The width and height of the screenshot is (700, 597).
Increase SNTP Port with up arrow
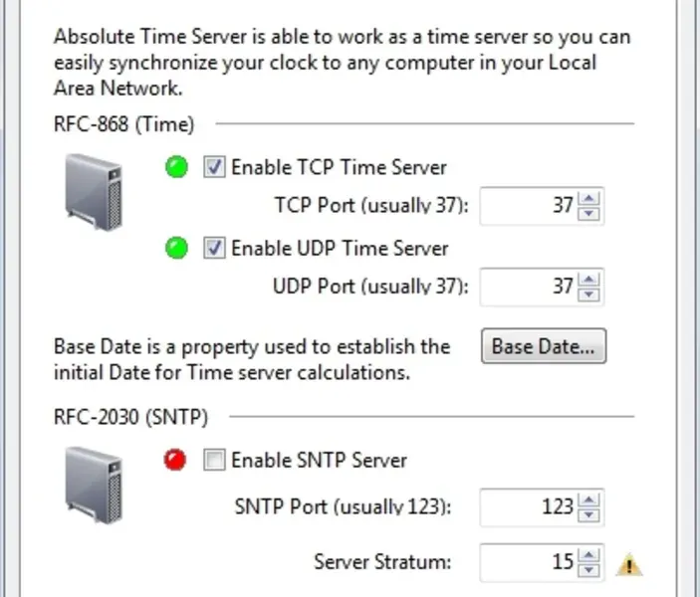[x=589, y=500]
